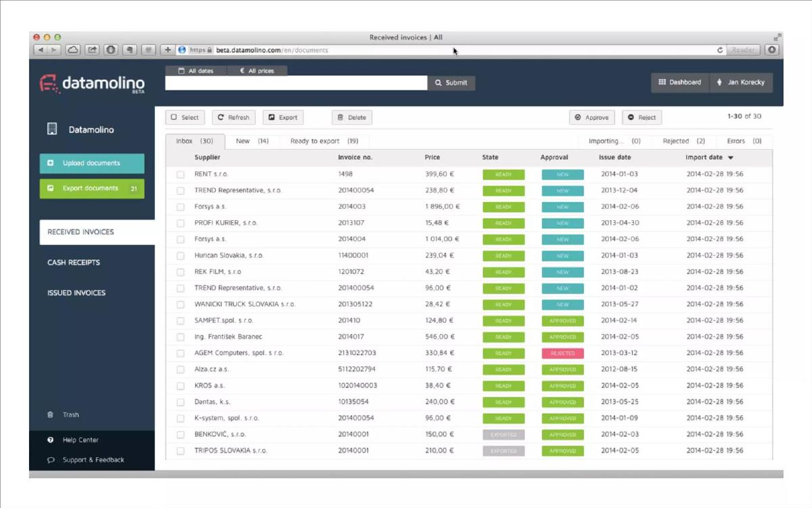Open Cash Receipts section
This screenshot has width=812, height=508.
pos(74,262)
